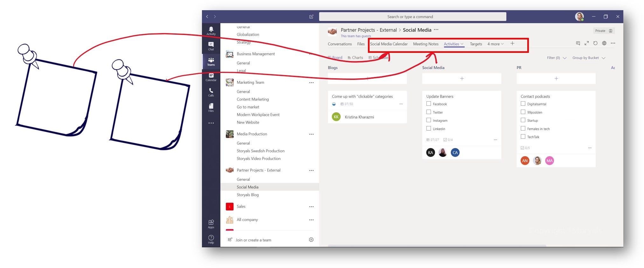Viewport: 644px width, 268px height.
Task: Open the Meeting Notes tab
Action: pyautogui.click(x=426, y=44)
